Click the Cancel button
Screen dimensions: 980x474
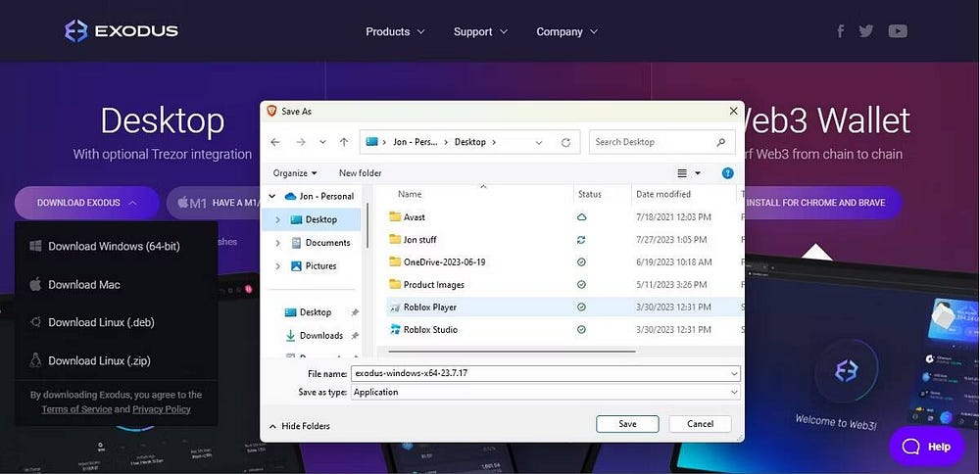(x=700, y=424)
